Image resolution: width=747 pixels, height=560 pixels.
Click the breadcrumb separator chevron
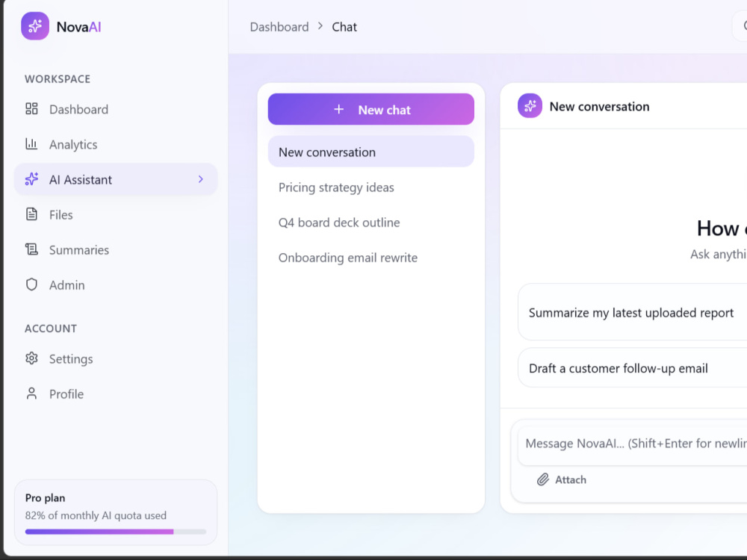(320, 25)
